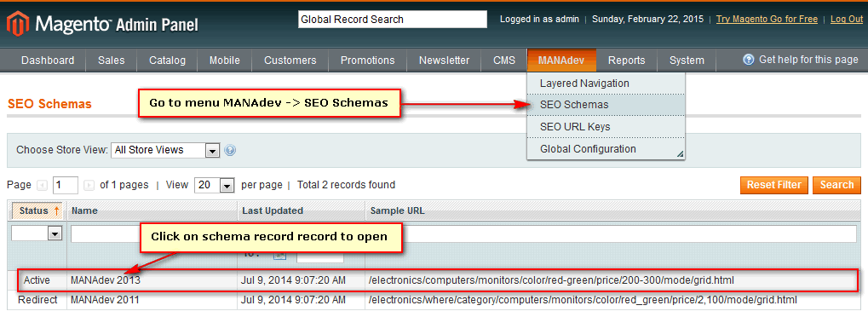
Task: Select Layered Navigation from MANAdev submenu
Action: [606, 84]
